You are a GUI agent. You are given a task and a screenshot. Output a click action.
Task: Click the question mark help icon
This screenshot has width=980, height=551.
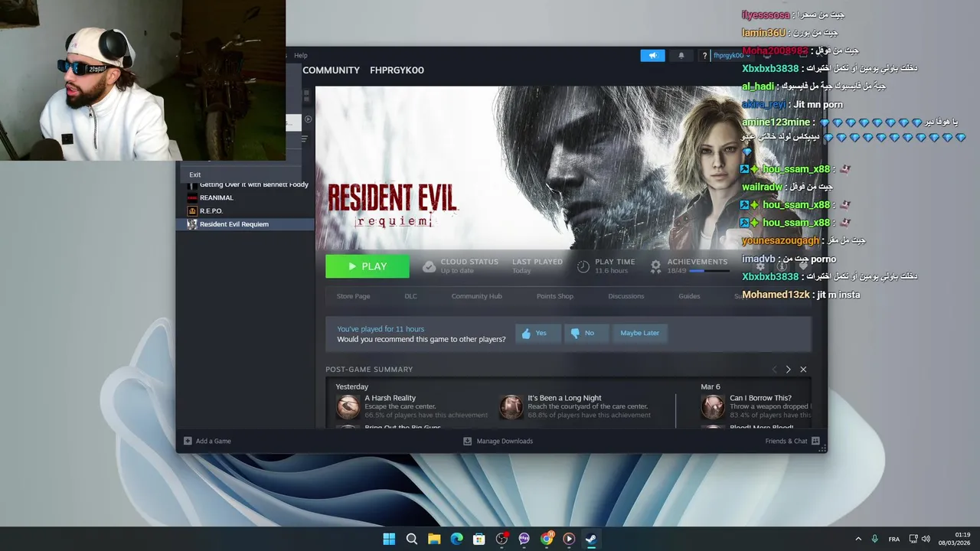704,56
